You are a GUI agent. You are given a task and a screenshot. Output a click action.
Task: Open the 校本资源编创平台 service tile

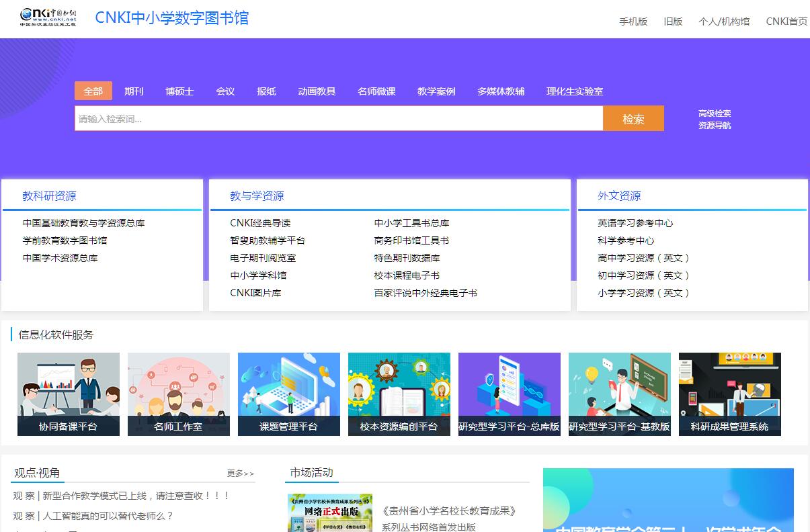(399, 394)
